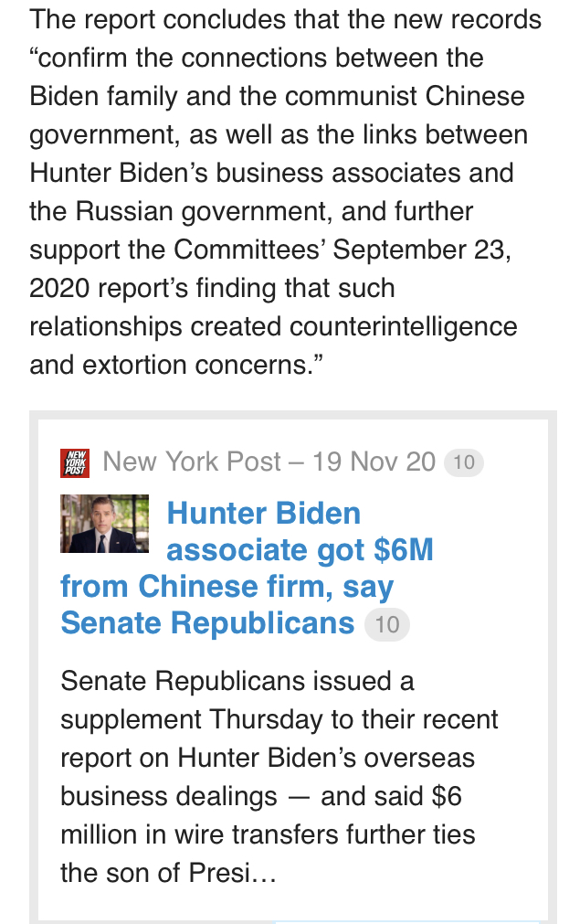Image resolution: width=569 pixels, height=924 pixels.
Task: Click the line "and extortion concerns."
Action: pyautogui.click(x=176, y=365)
